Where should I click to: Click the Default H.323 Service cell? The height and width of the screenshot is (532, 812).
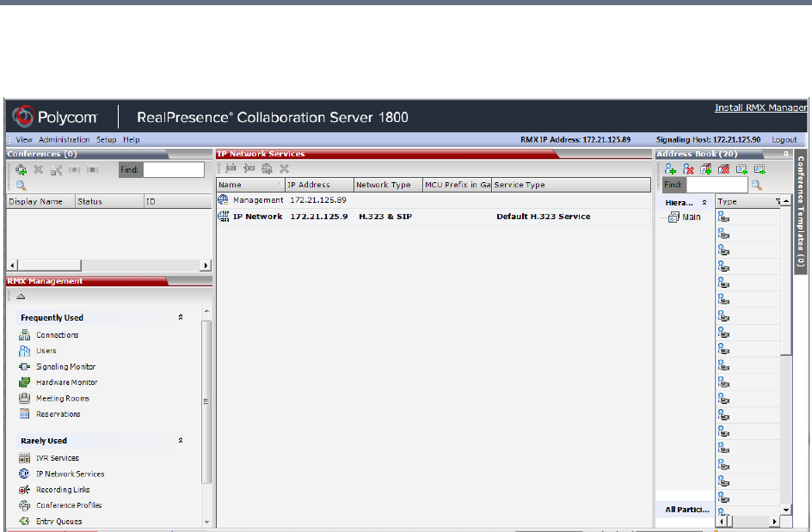(x=544, y=217)
